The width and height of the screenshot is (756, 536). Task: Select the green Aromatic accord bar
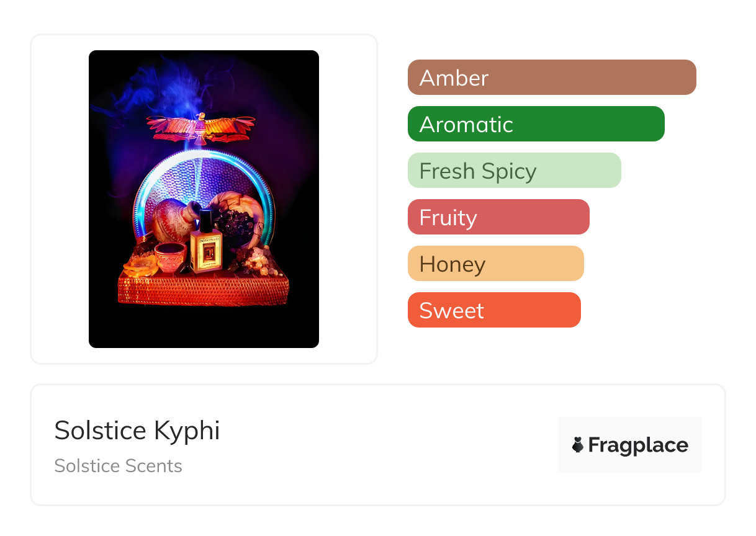(x=536, y=124)
